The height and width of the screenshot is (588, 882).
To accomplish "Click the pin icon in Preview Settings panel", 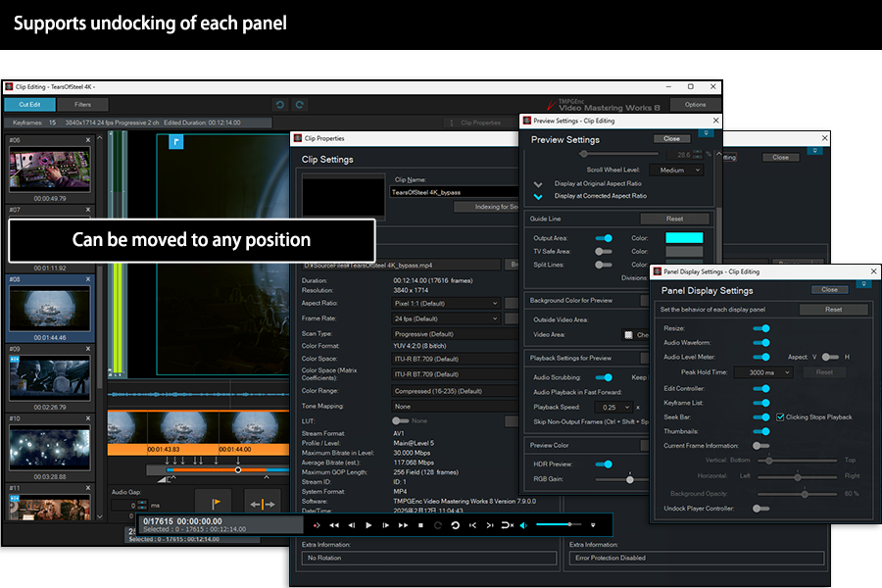I will pyautogui.click(x=706, y=133).
